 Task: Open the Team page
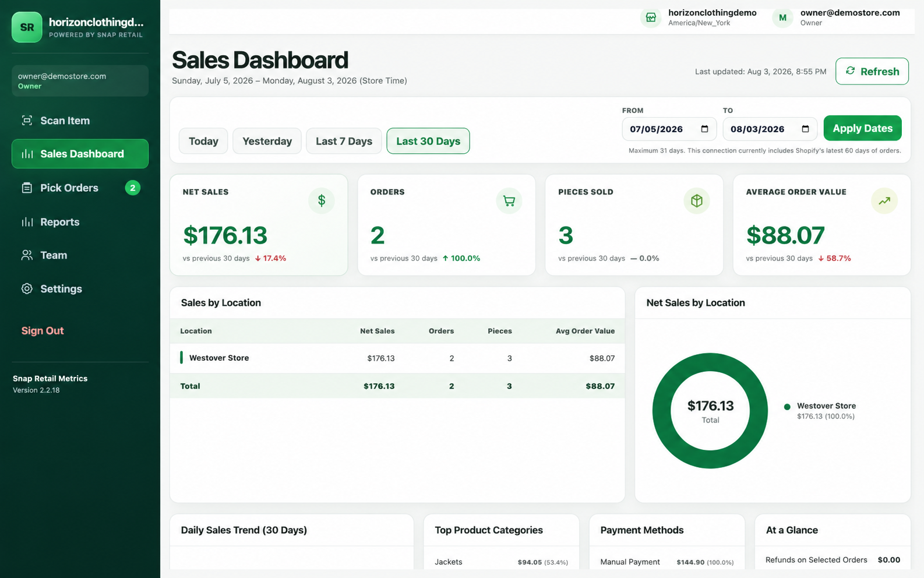pyautogui.click(x=80, y=255)
